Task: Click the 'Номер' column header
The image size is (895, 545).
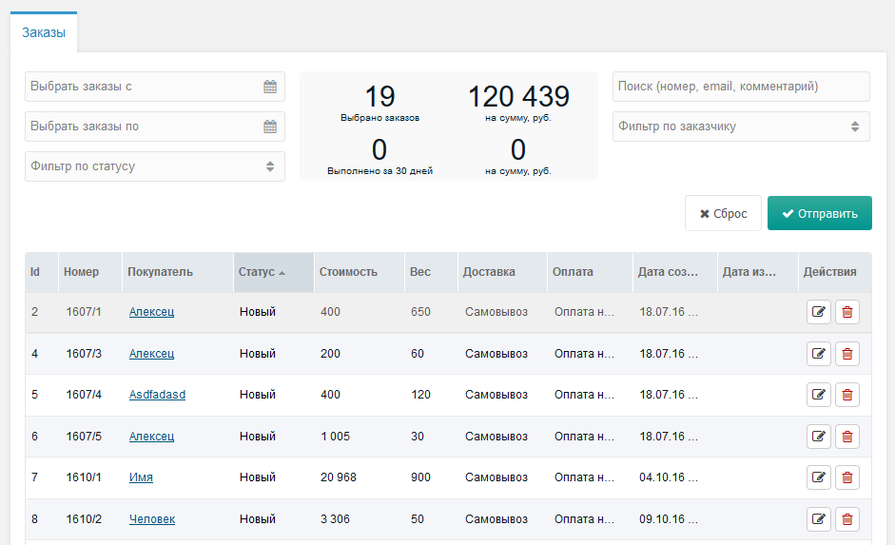Action: point(82,272)
